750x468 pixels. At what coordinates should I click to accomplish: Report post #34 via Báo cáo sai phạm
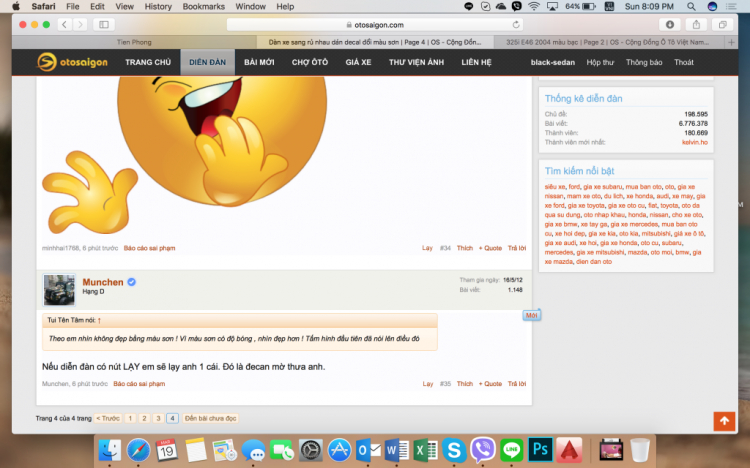[x=149, y=248]
